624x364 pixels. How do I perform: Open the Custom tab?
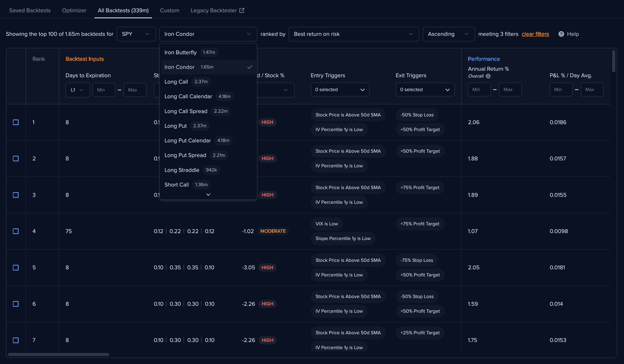point(169,10)
